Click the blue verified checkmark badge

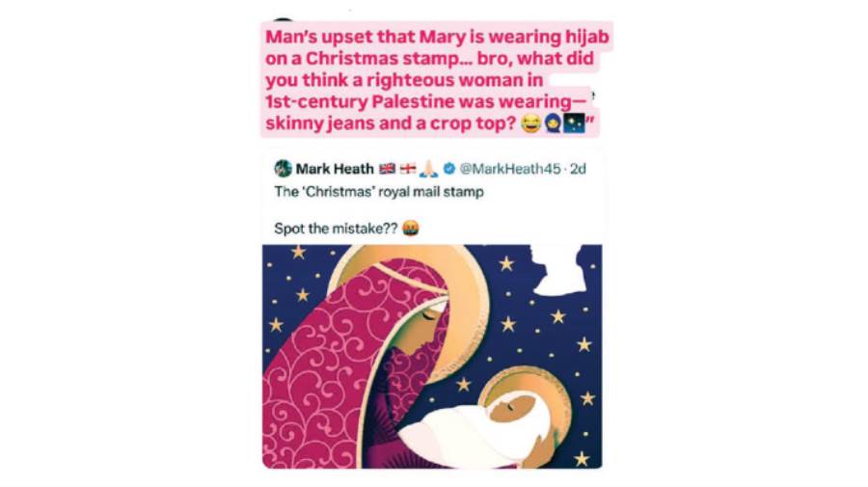point(449,168)
